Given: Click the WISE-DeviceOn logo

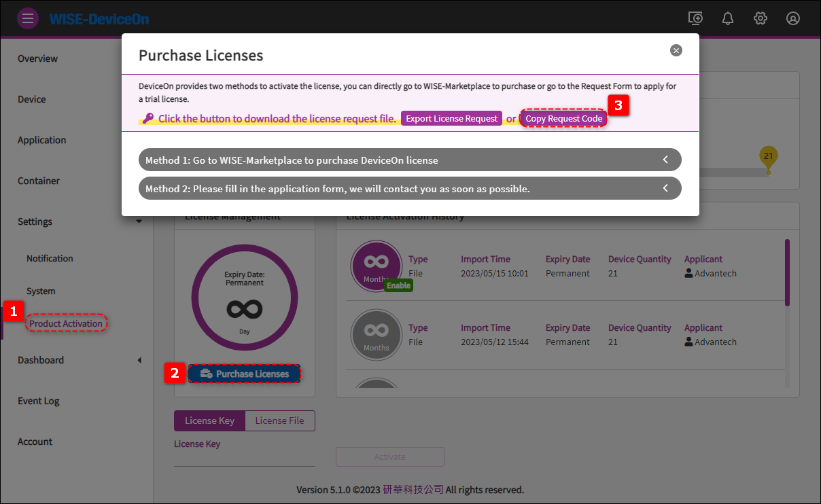Looking at the screenshot, I should tap(99, 18).
